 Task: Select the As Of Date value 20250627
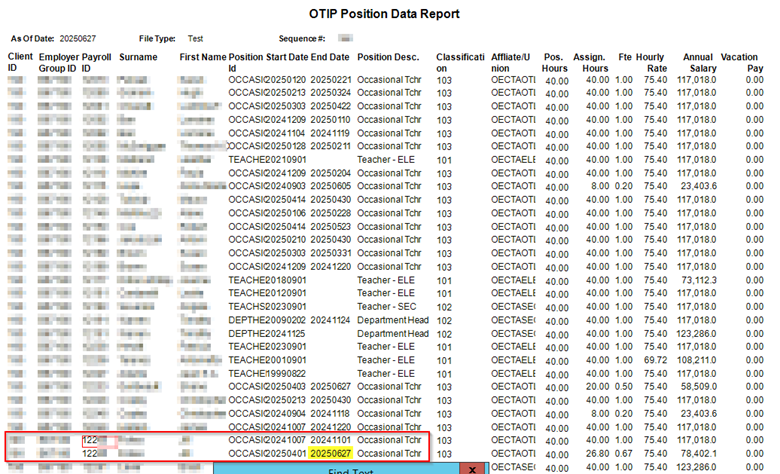click(x=78, y=38)
